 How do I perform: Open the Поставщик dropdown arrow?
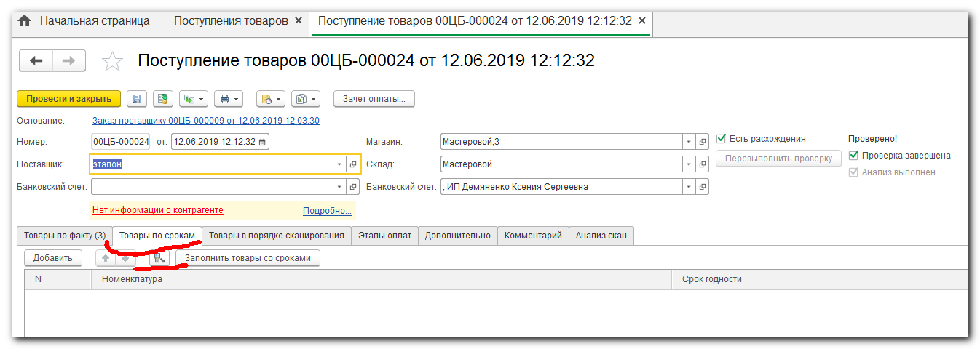(339, 164)
